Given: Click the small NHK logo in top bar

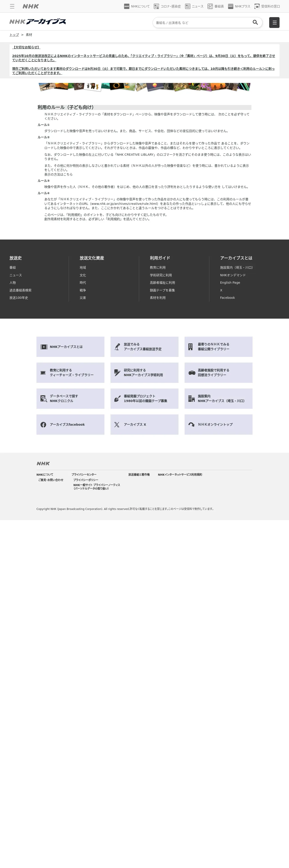Looking at the screenshot, I should pos(31,6).
